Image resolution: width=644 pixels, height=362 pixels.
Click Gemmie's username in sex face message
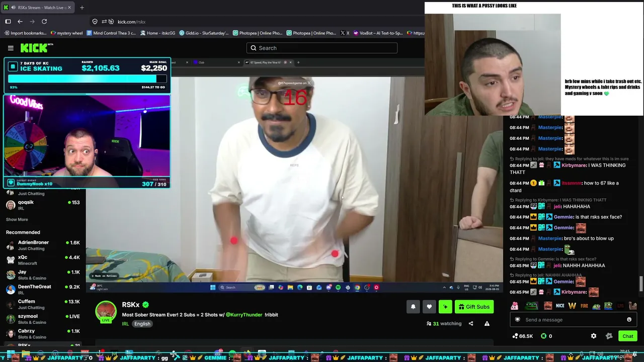[x=563, y=217]
